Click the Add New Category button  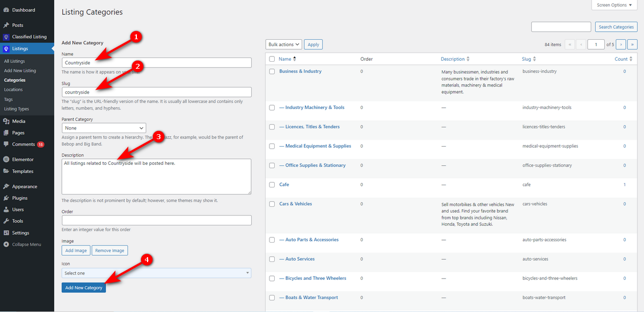pos(84,288)
